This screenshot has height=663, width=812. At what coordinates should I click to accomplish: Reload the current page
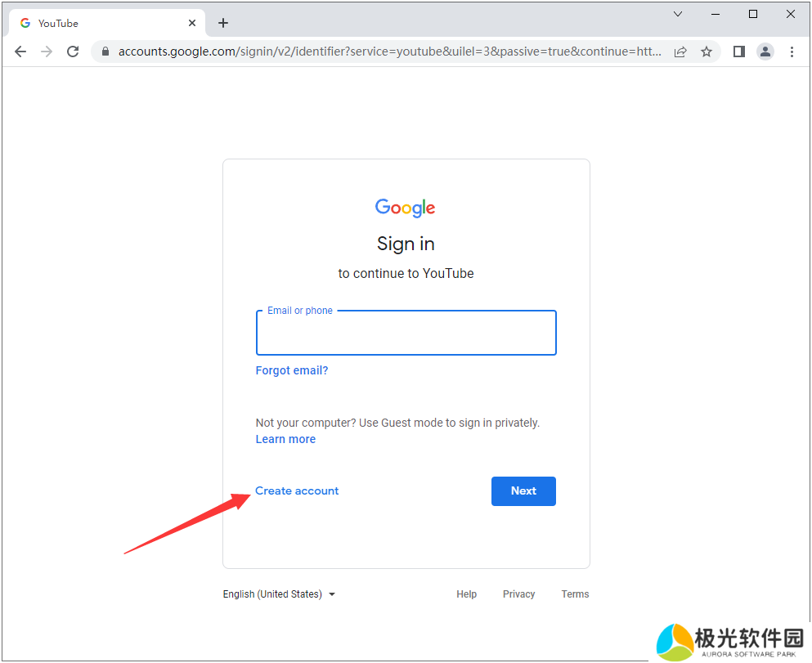coord(73,52)
